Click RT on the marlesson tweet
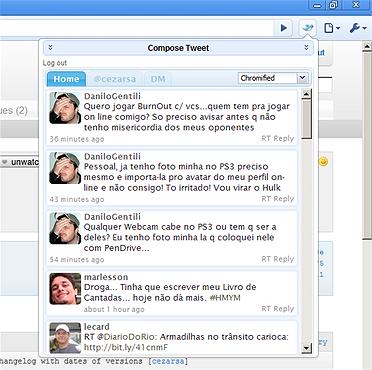This screenshot has height=370, width=372. [266, 309]
